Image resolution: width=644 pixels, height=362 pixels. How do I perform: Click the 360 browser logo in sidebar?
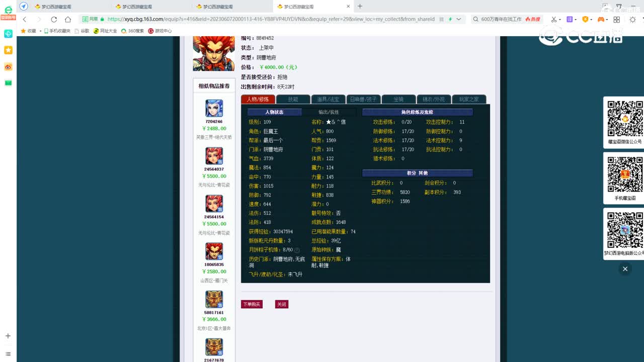[8, 10]
